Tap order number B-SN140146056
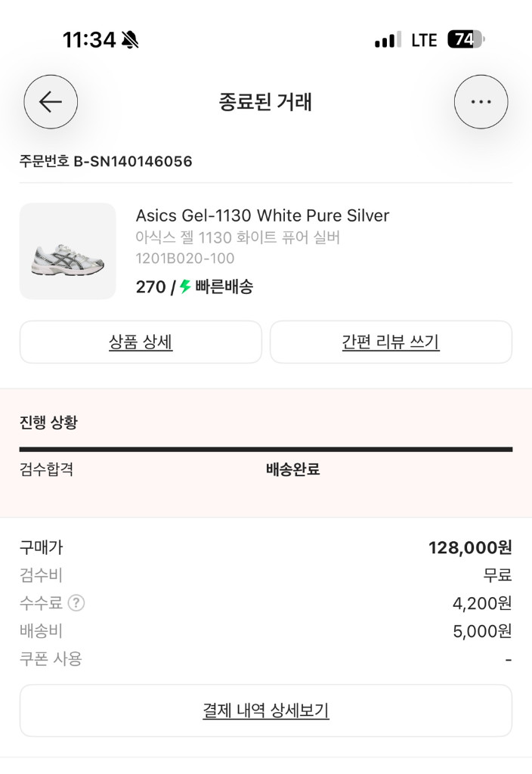The height and width of the screenshot is (774, 532). point(106,161)
